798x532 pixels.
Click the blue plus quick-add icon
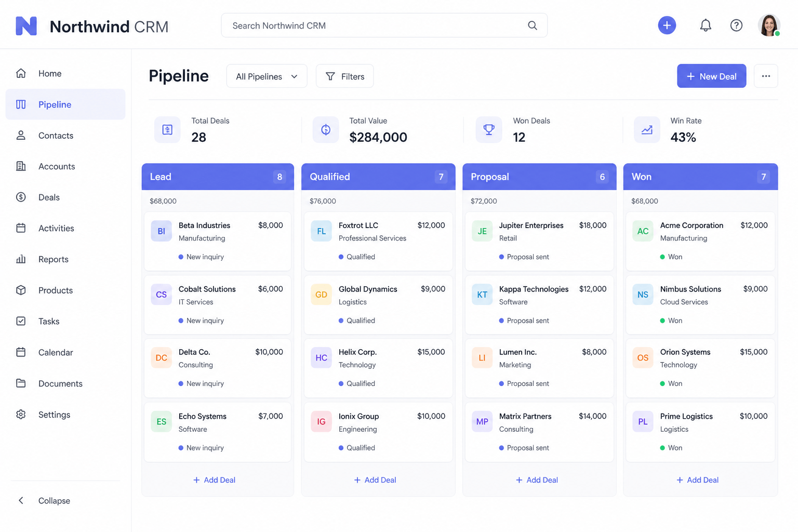coord(667,25)
